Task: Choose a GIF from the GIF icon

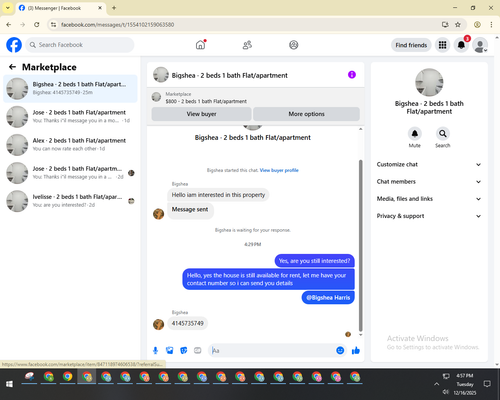Action: click(198, 350)
